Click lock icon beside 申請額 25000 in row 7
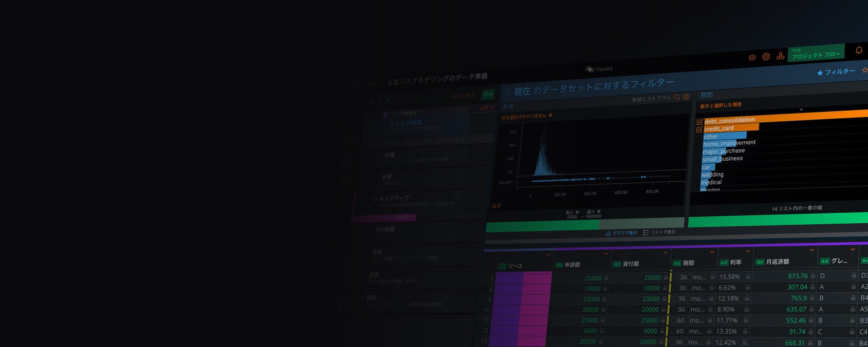This screenshot has height=347, width=868. [606, 278]
